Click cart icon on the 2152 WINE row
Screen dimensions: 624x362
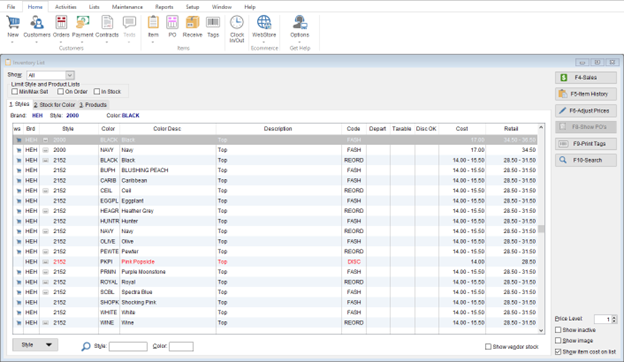pos(18,323)
